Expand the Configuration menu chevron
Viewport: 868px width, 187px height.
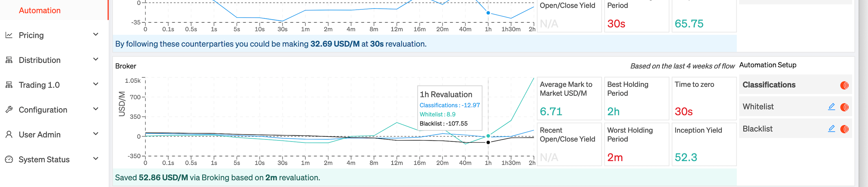tap(96, 109)
